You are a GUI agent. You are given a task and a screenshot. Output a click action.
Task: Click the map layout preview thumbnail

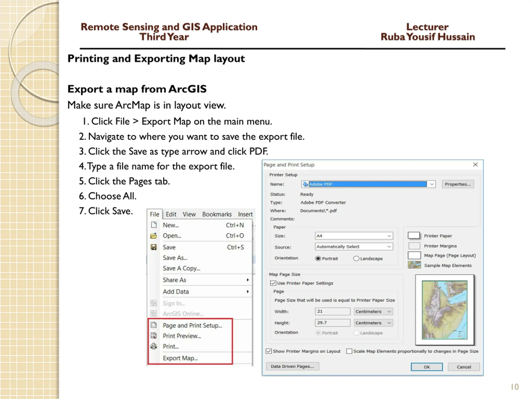(445, 310)
